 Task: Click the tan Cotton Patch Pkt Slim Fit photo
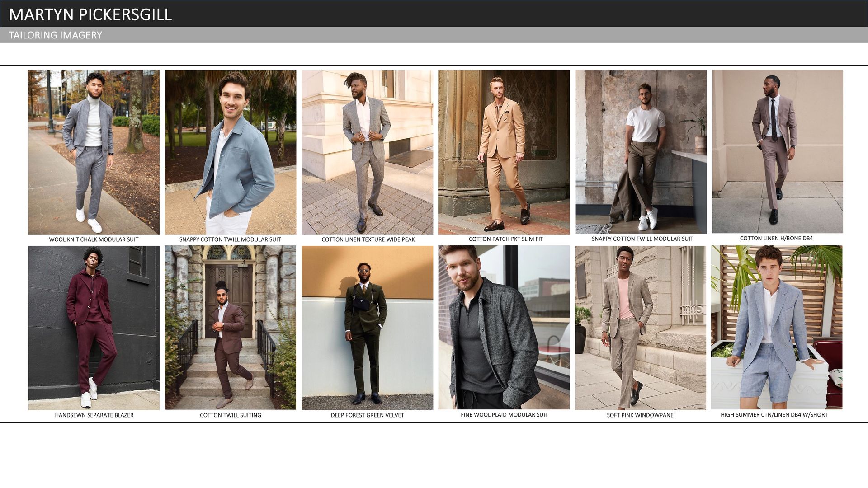pyautogui.click(x=504, y=152)
